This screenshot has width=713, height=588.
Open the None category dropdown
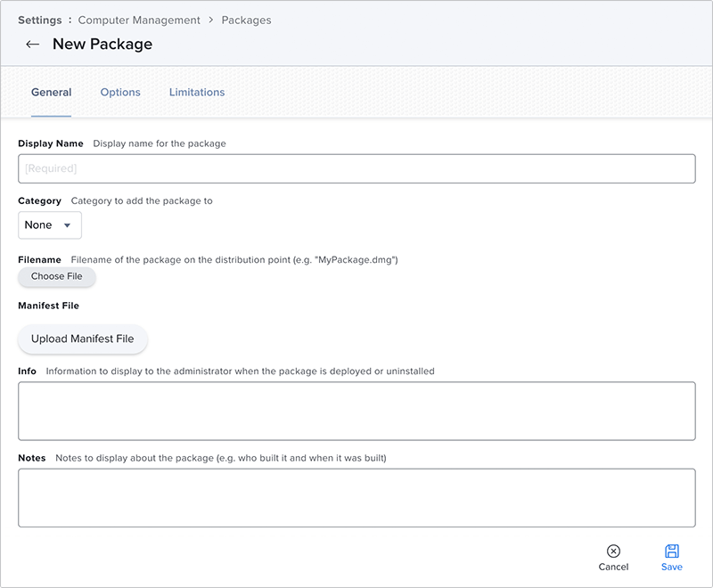tap(49, 225)
